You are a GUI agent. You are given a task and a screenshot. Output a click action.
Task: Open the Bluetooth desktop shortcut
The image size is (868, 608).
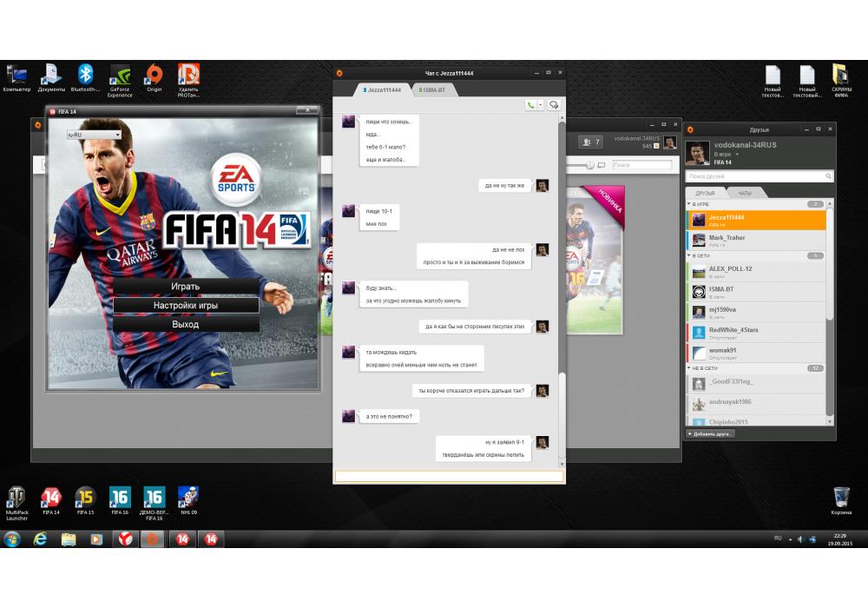pos(85,78)
